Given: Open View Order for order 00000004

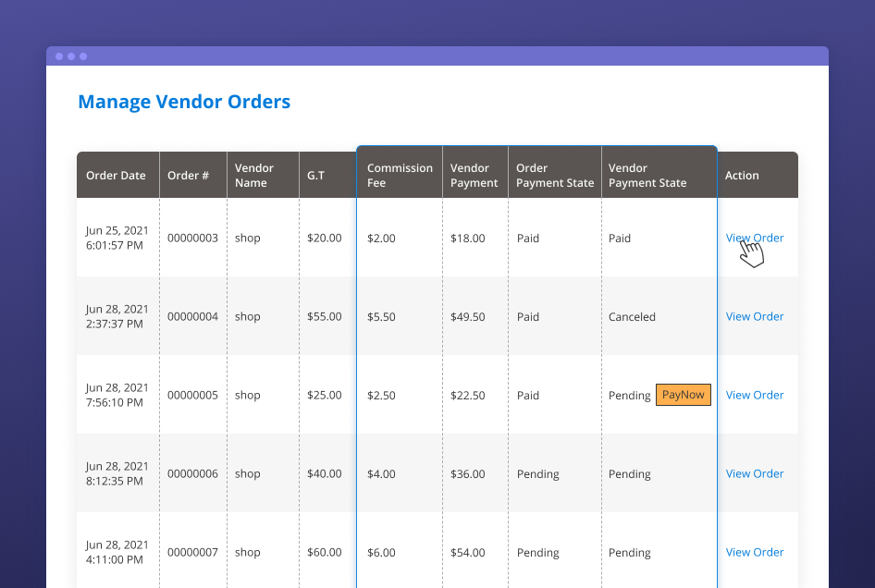Looking at the screenshot, I should coord(755,316).
